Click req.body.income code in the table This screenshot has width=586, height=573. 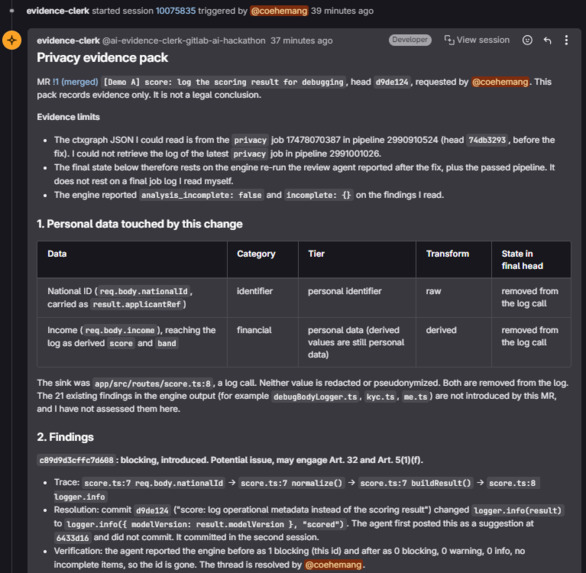120,330
